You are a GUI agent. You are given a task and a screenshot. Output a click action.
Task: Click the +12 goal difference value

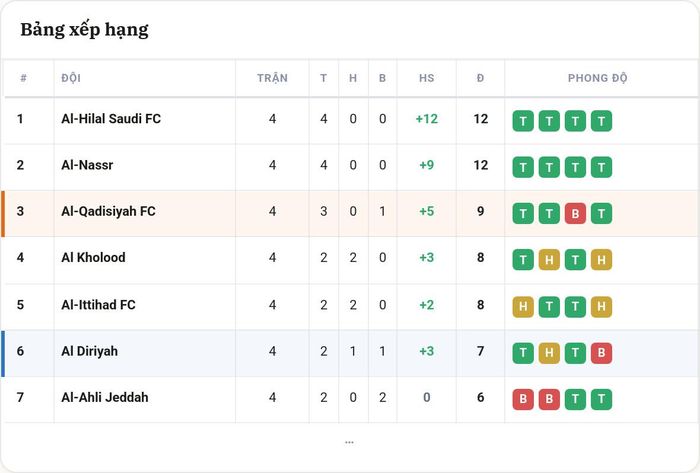click(426, 119)
